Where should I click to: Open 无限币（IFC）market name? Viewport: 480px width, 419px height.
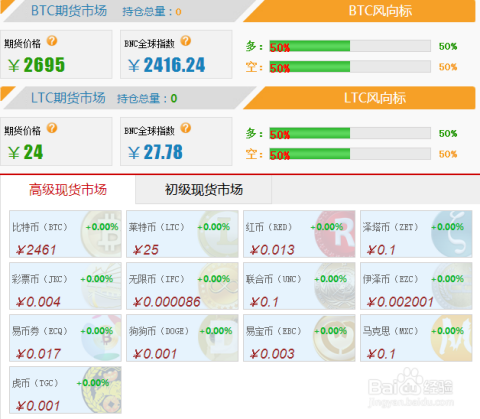coord(157,279)
